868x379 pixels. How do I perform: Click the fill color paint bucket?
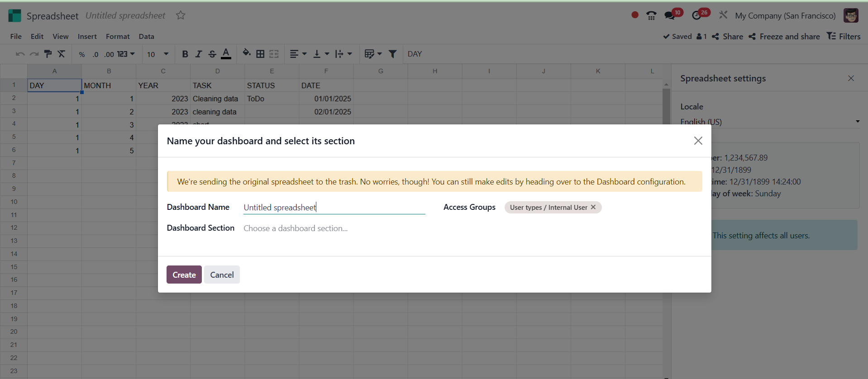[246, 53]
